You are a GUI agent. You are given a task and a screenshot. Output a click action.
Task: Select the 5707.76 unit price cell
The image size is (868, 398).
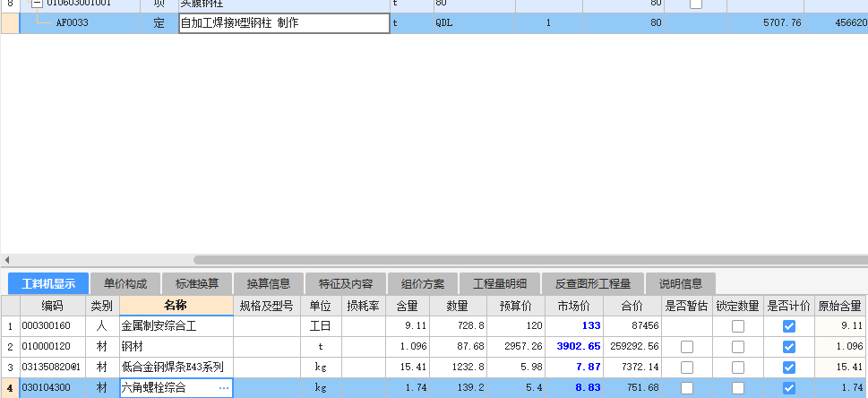tap(765, 23)
